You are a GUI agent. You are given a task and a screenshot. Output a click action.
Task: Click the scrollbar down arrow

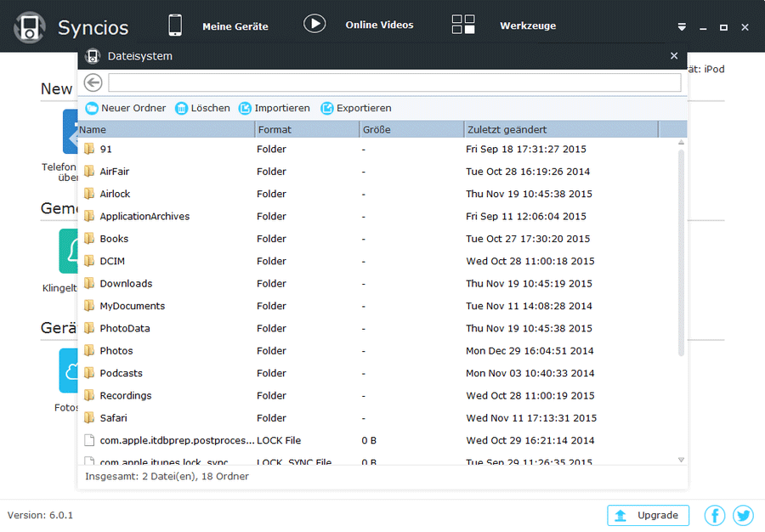click(681, 460)
